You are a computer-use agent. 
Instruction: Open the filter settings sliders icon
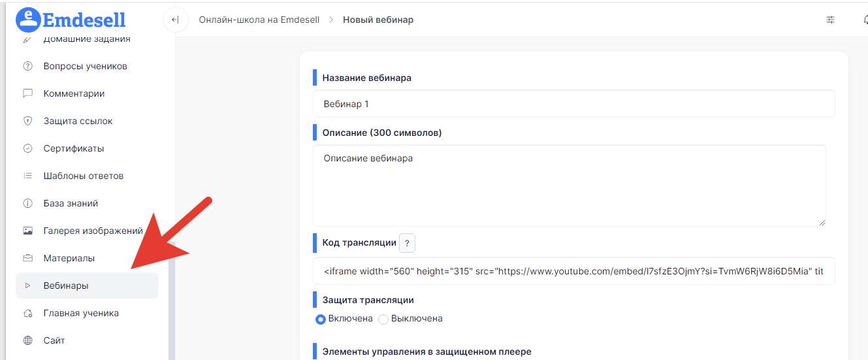(830, 20)
